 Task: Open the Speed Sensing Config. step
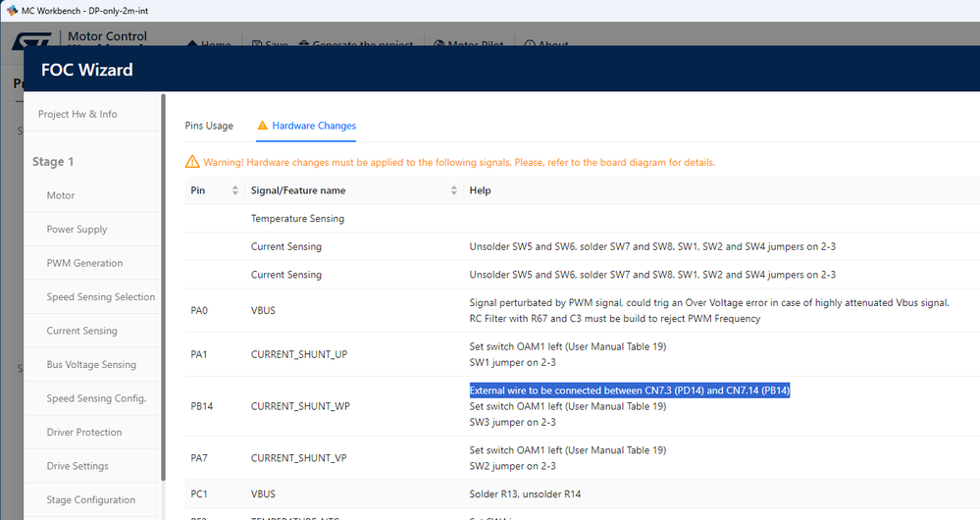(x=96, y=398)
